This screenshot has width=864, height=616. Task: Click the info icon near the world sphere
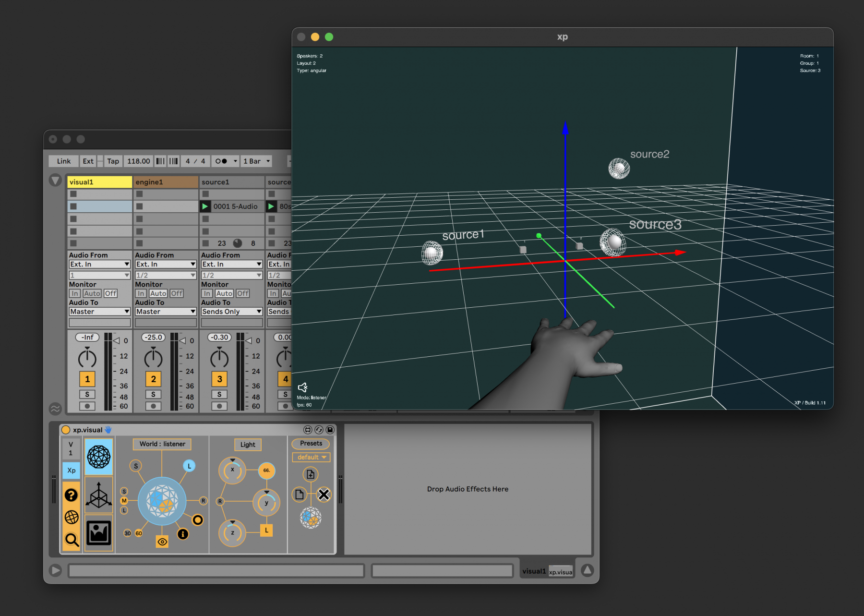point(183,534)
